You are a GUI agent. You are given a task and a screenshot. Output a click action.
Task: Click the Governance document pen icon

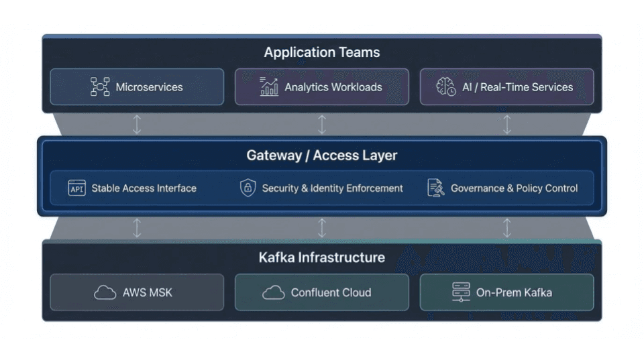pyautogui.click(x=436, y=188)
